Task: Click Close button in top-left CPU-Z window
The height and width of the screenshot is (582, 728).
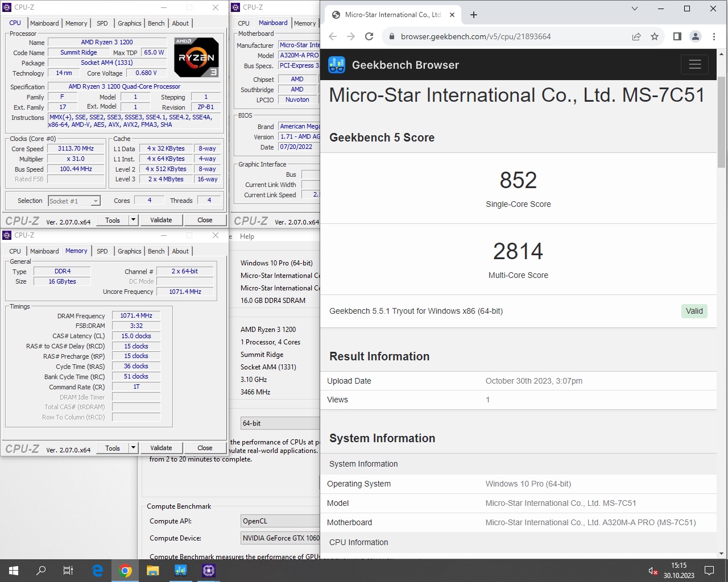Action: pyautogui.click(x=205, y=220)
